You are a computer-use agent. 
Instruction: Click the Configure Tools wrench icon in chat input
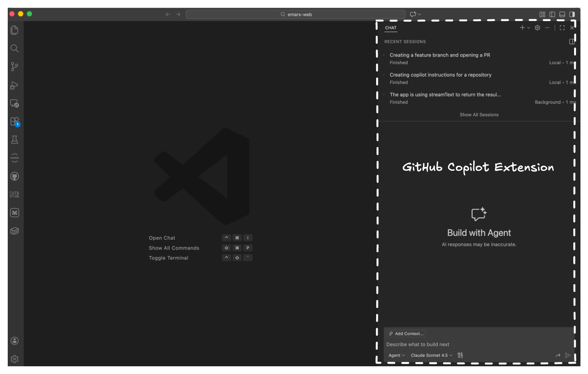coord(460,355)
